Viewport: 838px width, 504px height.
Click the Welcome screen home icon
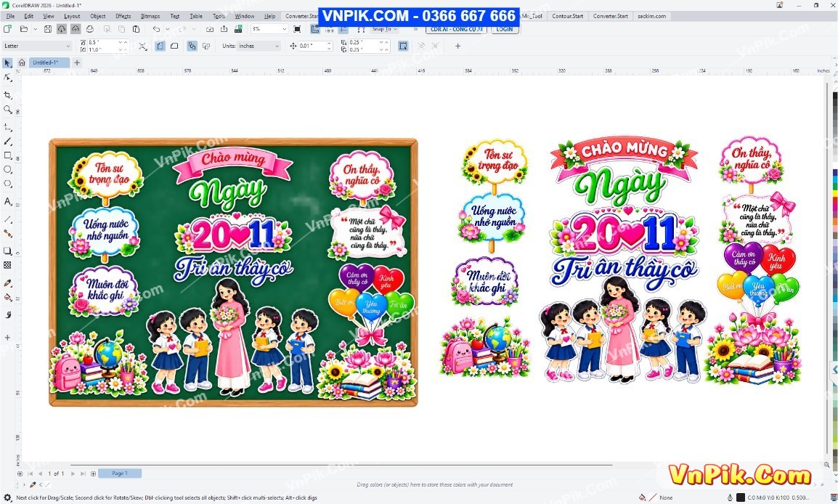21,62
